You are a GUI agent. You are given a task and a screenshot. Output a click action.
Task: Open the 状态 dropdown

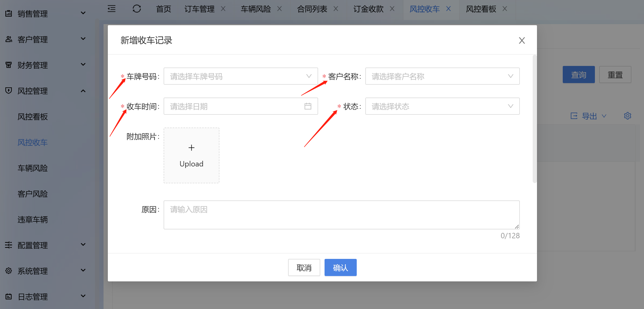(442, 106)
